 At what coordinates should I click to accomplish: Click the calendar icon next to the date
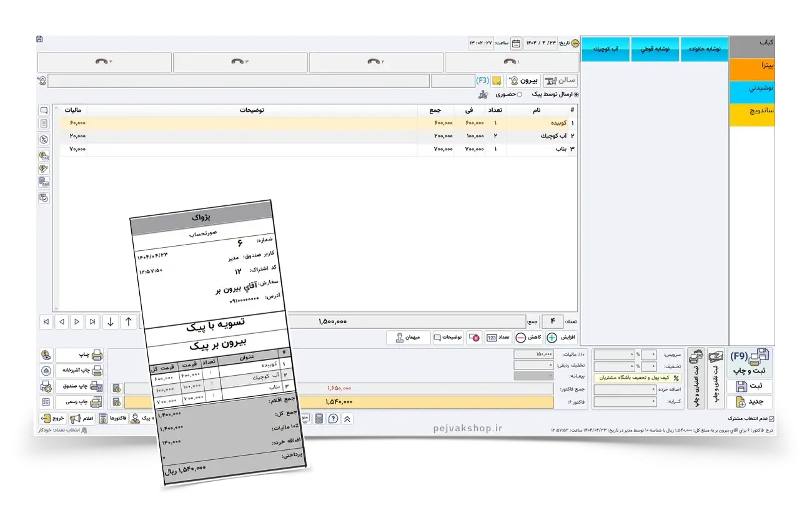coord(516,44)
